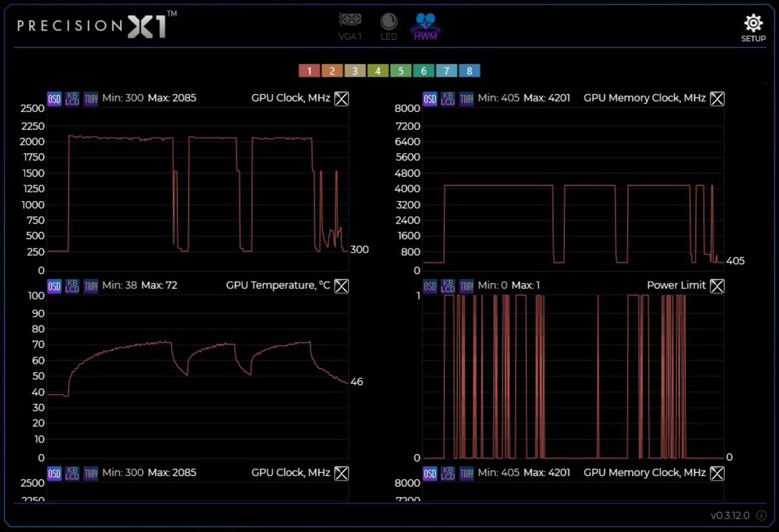
Task: Toggle TRAY on bottom GPU Clock graph
Action: pos(91,473)
